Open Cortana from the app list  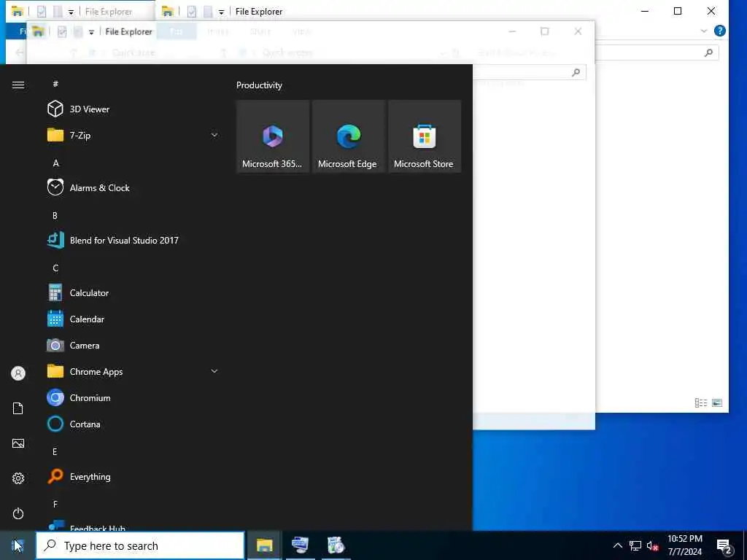(134, 424)
